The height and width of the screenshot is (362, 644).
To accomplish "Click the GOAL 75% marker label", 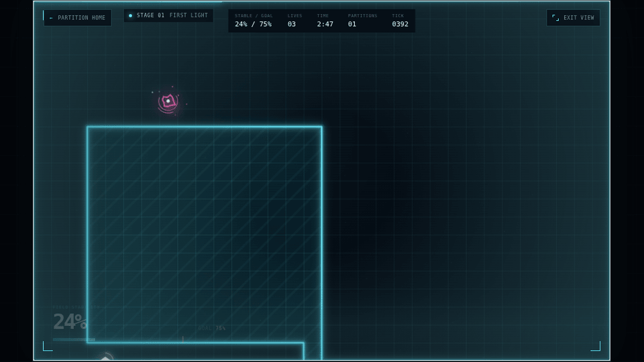I will tap(211, 328).
